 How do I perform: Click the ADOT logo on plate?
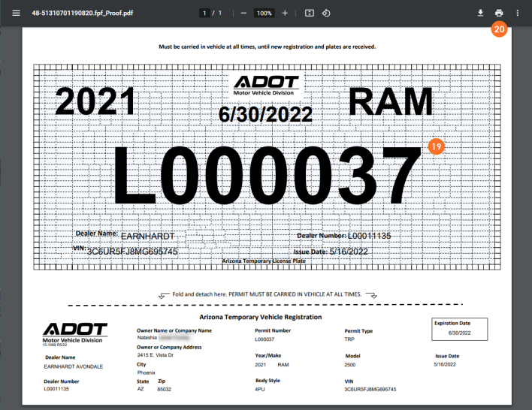[266, 85]
